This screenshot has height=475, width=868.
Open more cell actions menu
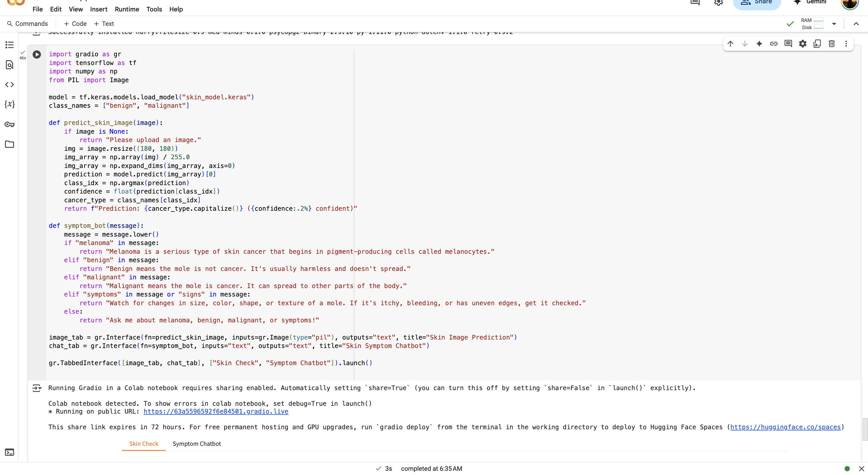click(846, 44)
